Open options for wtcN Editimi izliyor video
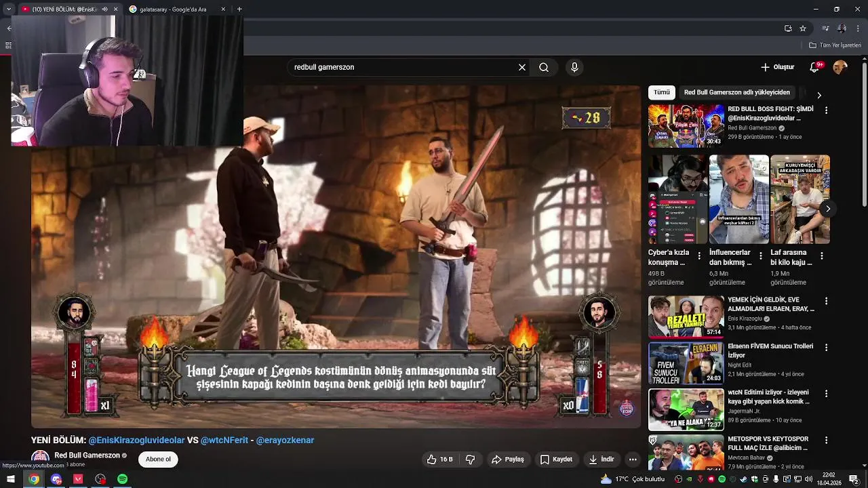Viewport: 868px width, 488px height. (826, 393)
